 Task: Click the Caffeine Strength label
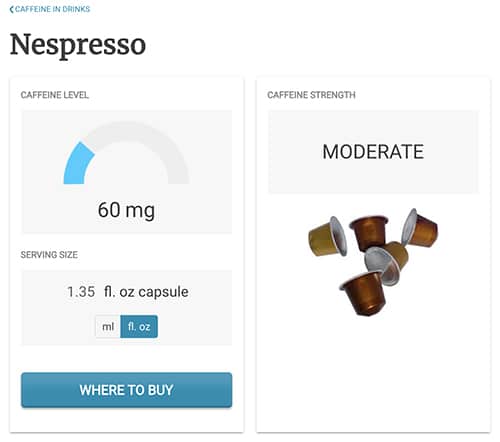click(311, 95)
